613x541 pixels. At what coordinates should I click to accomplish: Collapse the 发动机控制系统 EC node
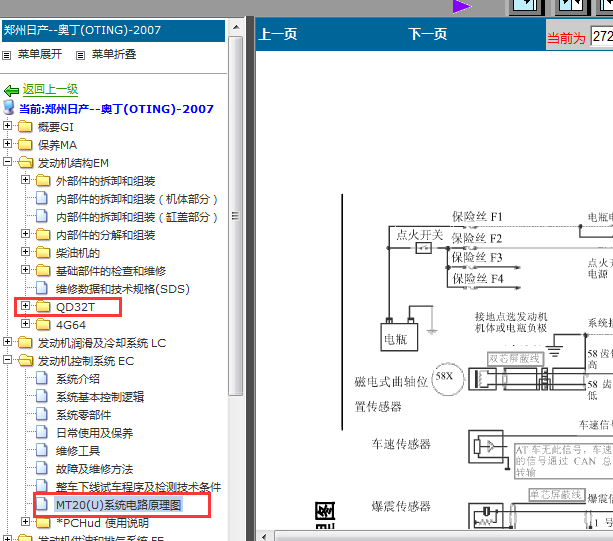7,359
